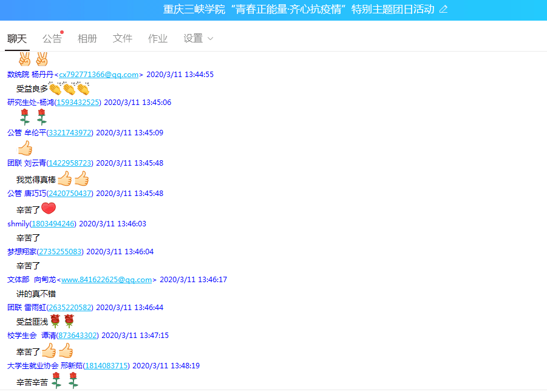Click the thumbs-up emoji under 公管 牟伦平
The width and height of the screenshot is (547, 392).
click(25, 148)
